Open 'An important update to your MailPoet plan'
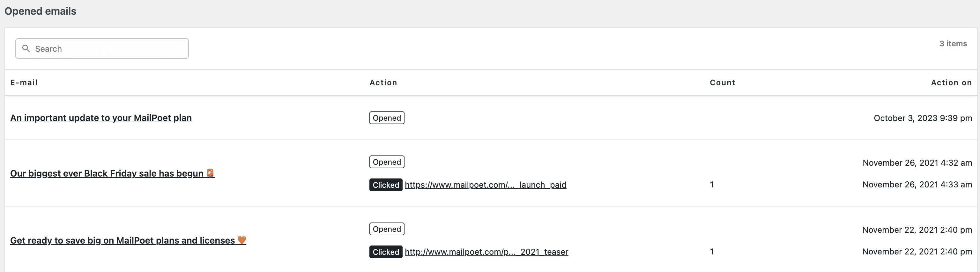 click(101, 118)
